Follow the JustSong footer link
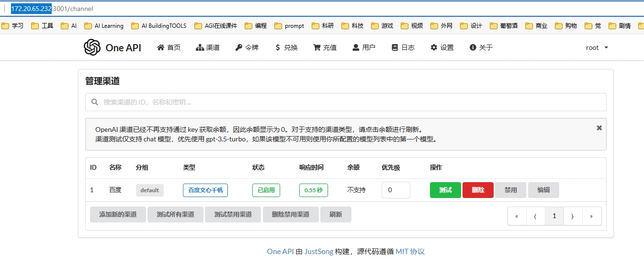This screenshot has width=644, height=267. (318, 251)
